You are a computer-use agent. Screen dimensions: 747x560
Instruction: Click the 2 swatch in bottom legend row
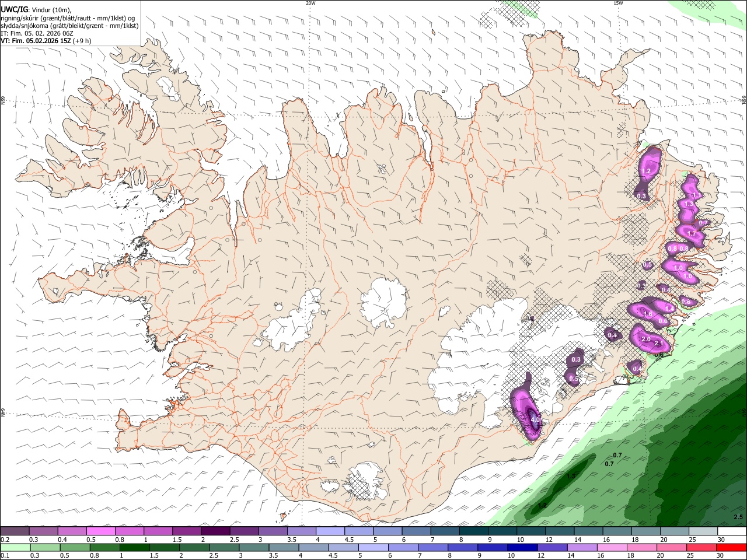point(194,548)
